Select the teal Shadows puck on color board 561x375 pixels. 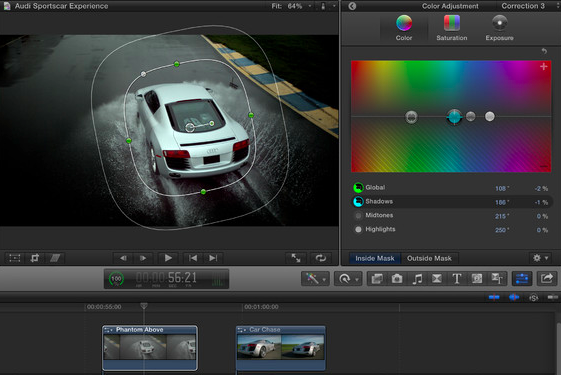[454, 117]
